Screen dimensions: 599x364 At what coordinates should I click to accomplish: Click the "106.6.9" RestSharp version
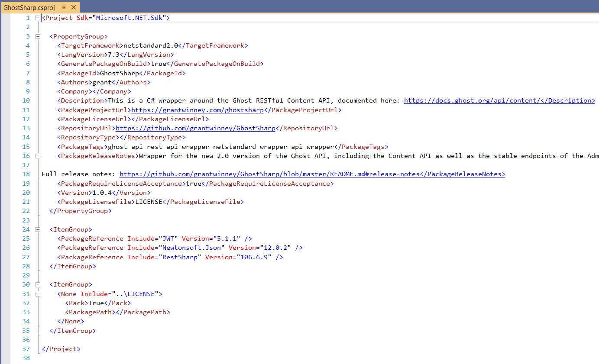(x=254, y=257)
